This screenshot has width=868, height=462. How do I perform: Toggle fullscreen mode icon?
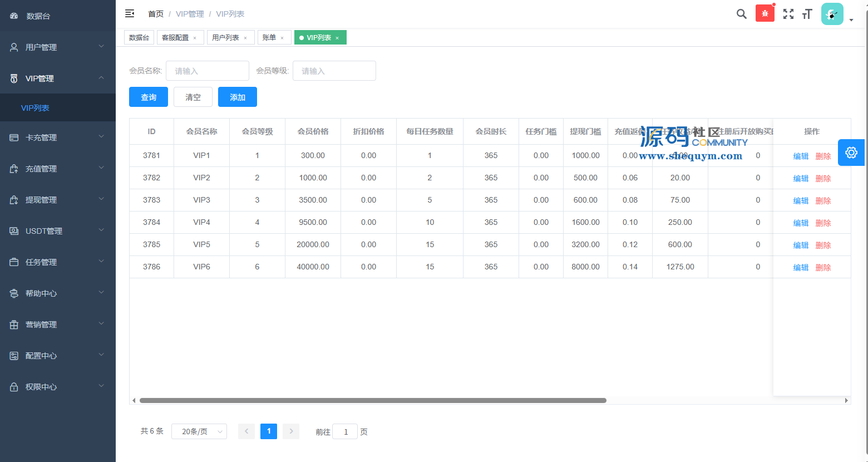click(x=788, y=14)
